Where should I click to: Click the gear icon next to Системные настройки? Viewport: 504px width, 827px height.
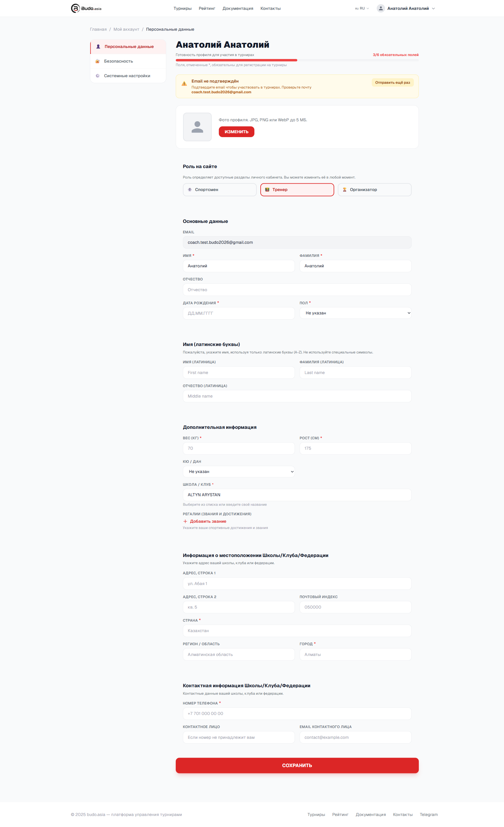click(x=98, y=76)
